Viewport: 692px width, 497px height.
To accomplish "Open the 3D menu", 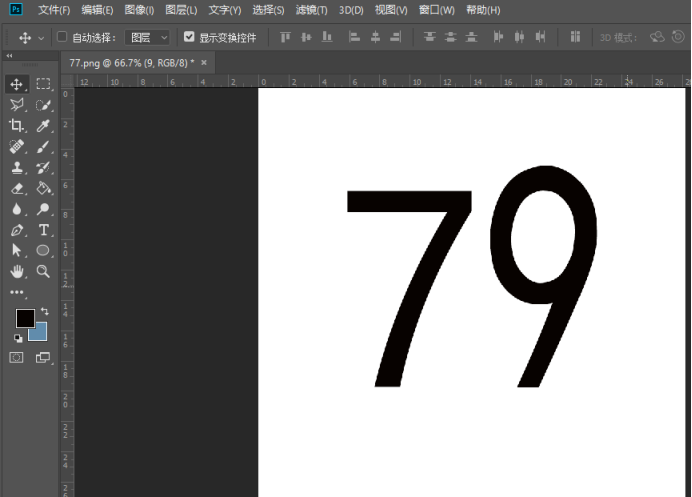I will tap(351, 10).
